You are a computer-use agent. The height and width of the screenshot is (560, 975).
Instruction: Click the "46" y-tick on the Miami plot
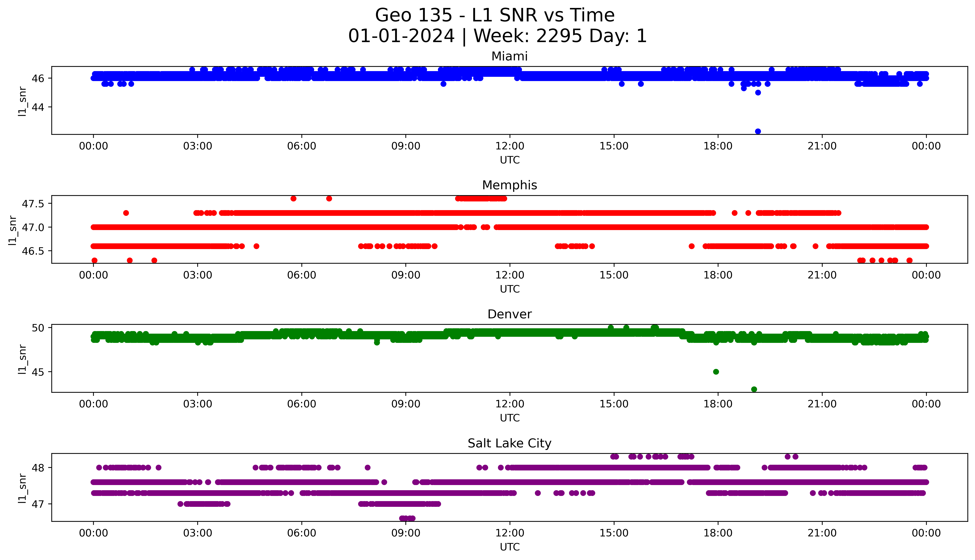38,78
